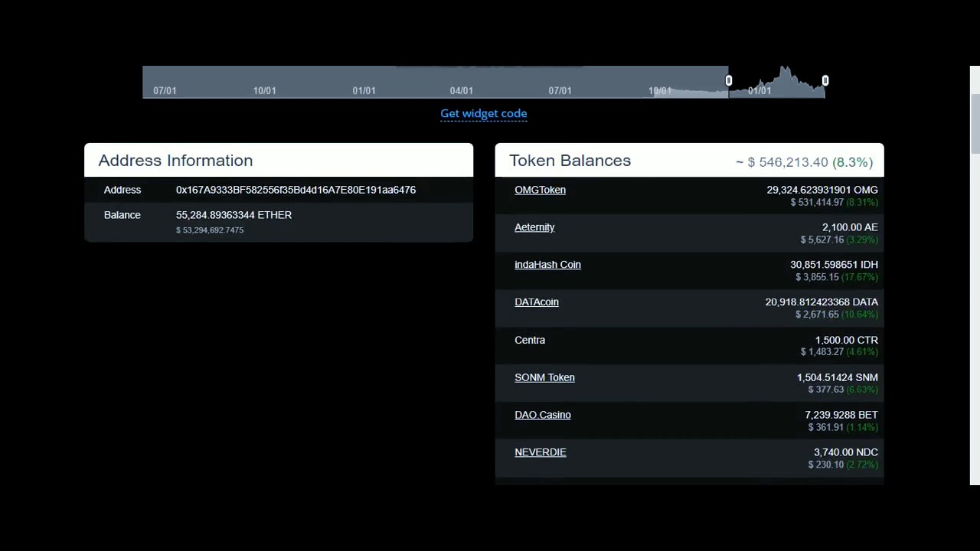Click the $ 230.10 NEVERDIE value
Image resolution: width=980 pixels, height=551 pixels.
tap(825, 465)
